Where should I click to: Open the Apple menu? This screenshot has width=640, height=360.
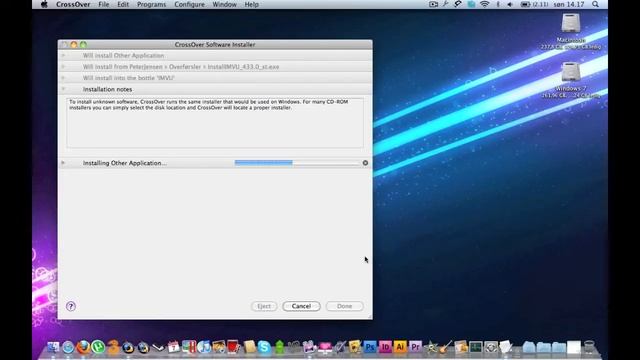click(44, 4)
